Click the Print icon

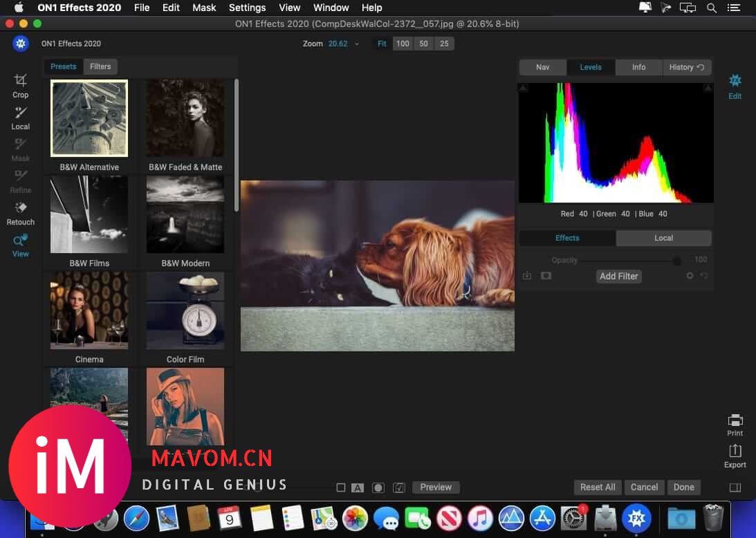click(735, 425)
